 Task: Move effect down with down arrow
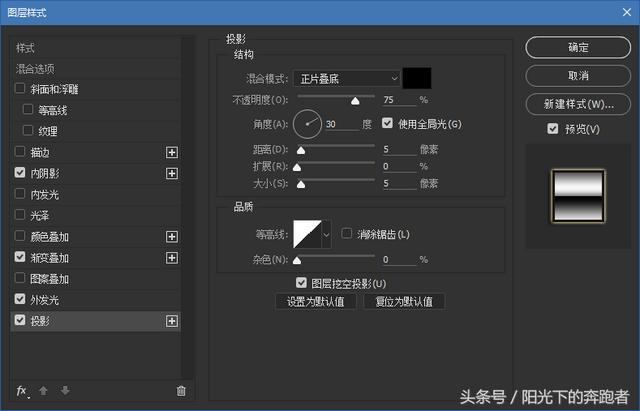click(65, 391)
